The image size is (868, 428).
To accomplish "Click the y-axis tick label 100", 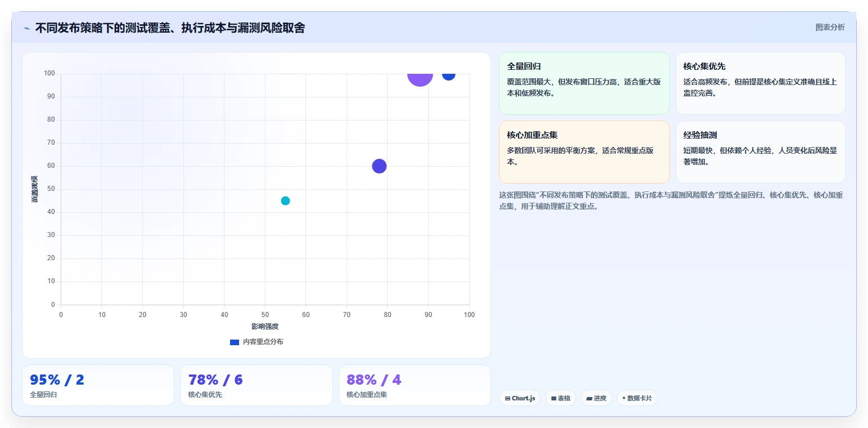I will pos(50,73).
